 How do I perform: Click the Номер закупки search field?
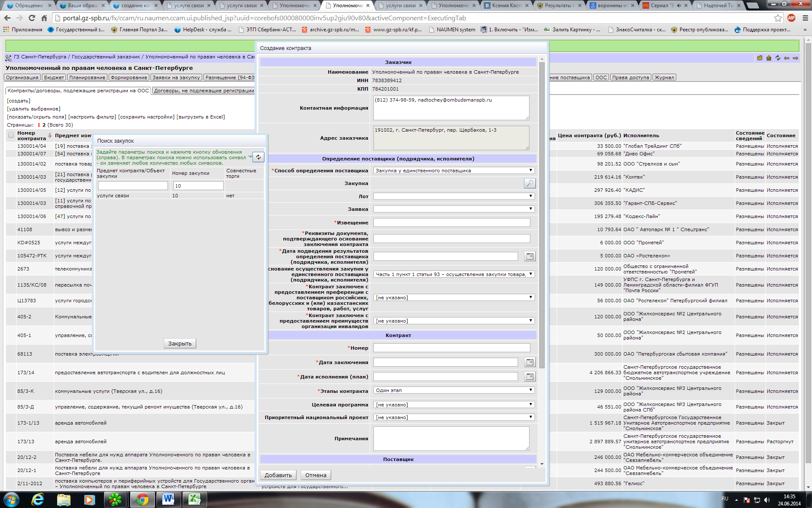pyautogui.click(x=198, y=185)
